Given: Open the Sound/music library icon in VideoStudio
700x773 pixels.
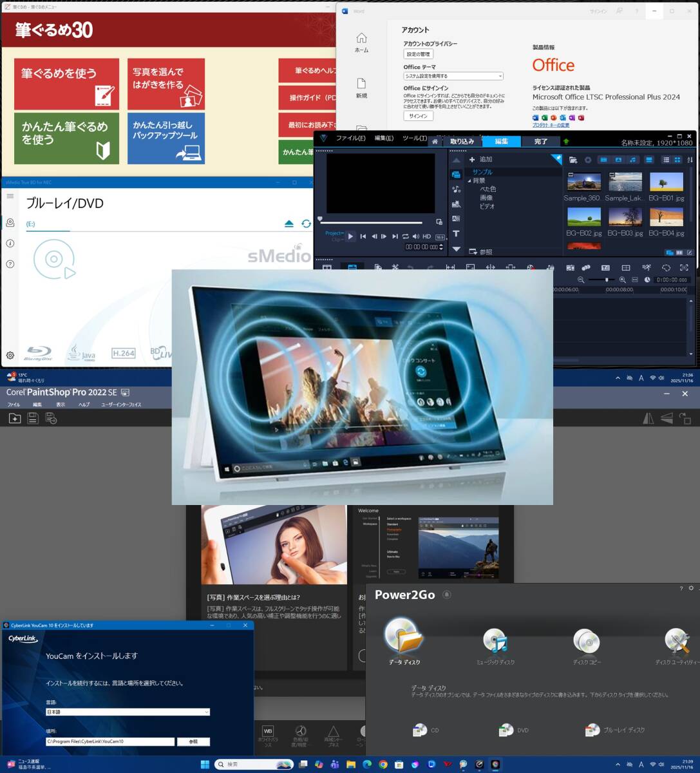Looking at the screenshot, I should (x=457, y=189).
